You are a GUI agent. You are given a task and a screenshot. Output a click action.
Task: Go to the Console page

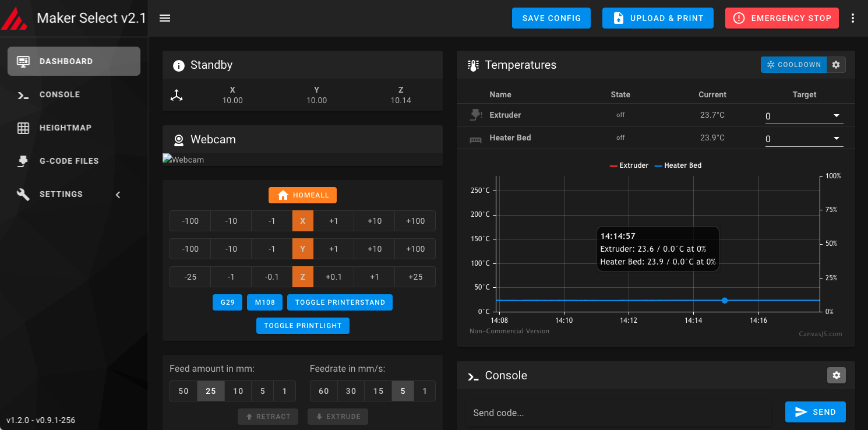pos(74,94)
